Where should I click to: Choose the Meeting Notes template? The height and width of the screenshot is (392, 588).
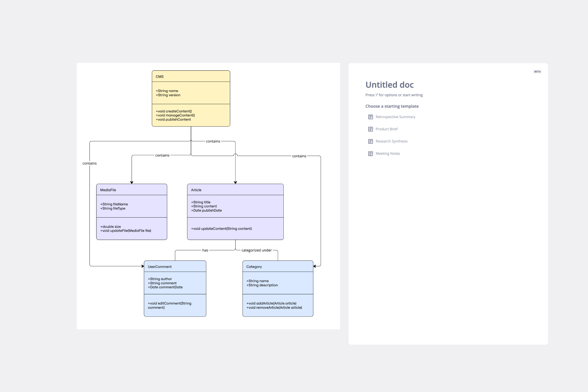388,154
